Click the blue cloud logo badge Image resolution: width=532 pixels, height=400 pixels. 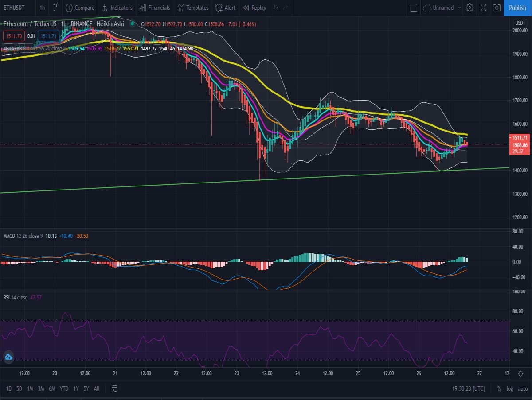(8, 357)
